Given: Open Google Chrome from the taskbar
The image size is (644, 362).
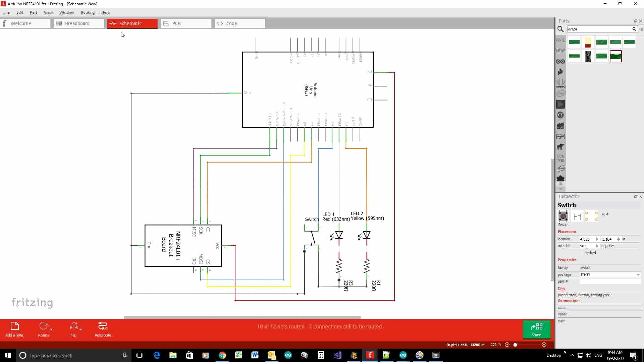Looking at the screenshot, I should pyautogui.click(x=222, y=355).
